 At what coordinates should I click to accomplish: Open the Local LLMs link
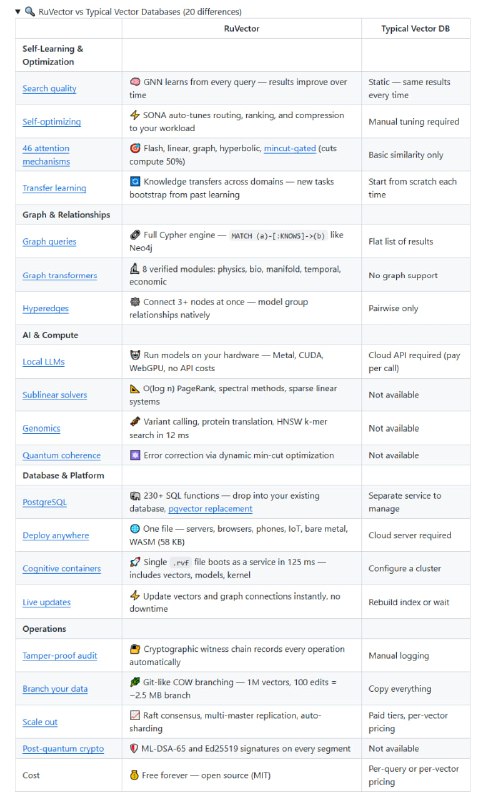click(x=43, y=362)
